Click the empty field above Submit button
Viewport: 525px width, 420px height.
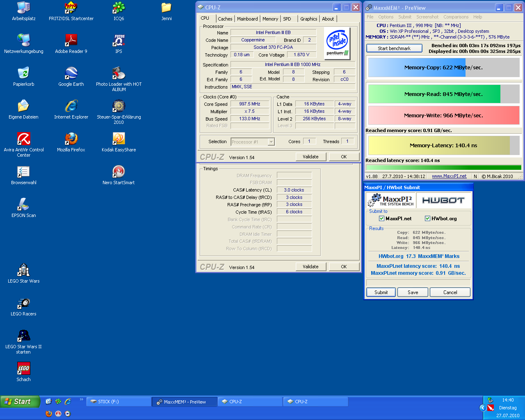coord(418,283)
